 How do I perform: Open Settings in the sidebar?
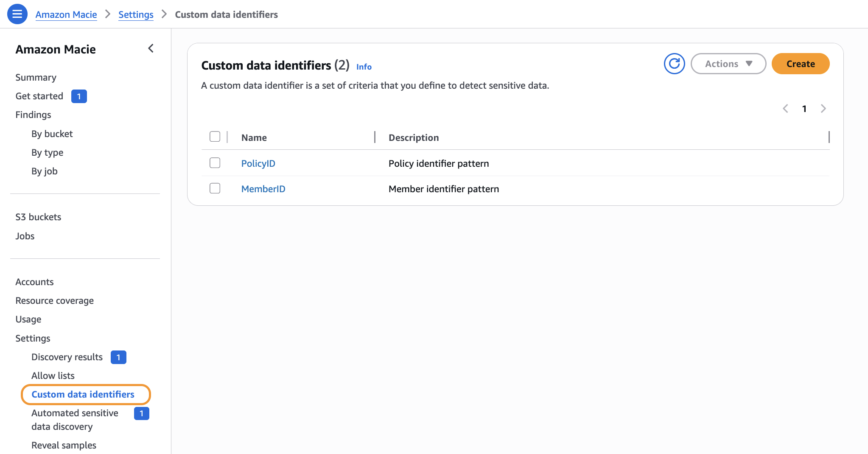pos(33,338)
